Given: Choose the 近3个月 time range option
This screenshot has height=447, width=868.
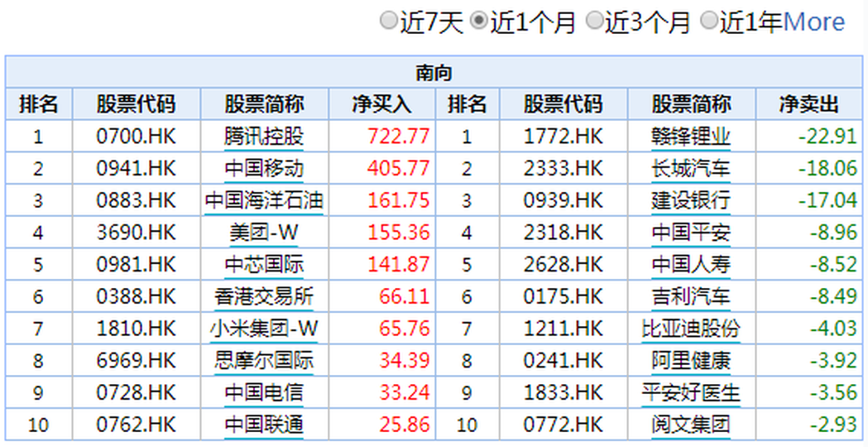Looking at the screenshot, I should (x=593, y=22).
